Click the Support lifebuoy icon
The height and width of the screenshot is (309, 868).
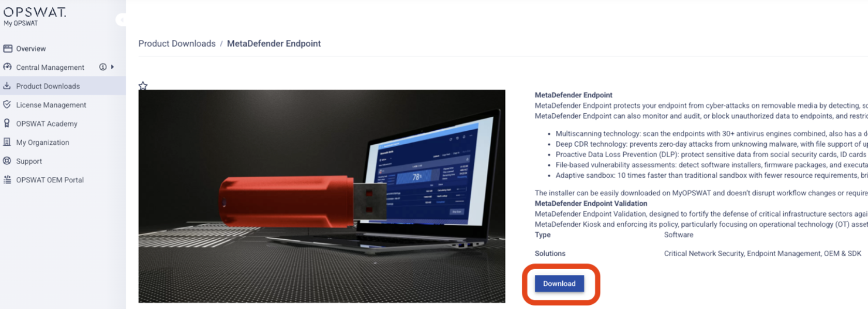tap(7, 161)
